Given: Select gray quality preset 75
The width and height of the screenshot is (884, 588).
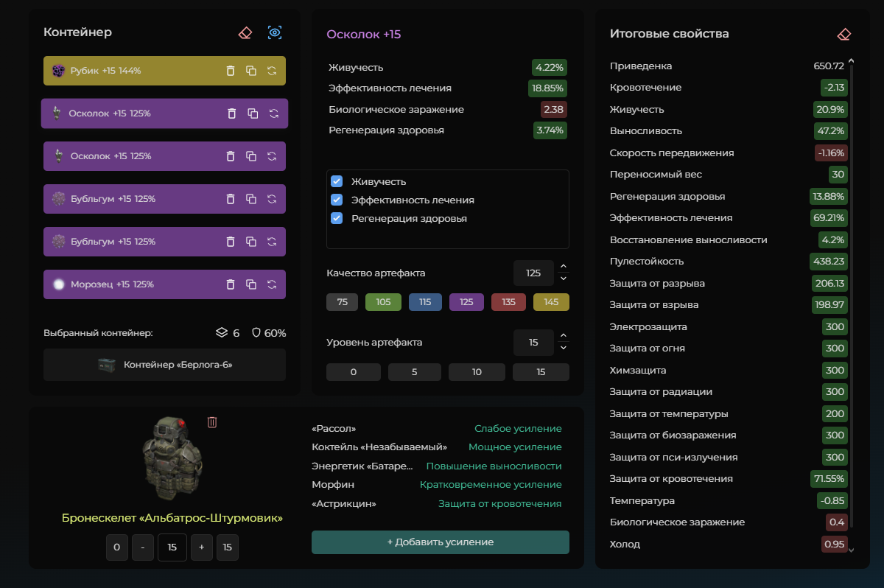Looking at the screenshot, I should pos(342,302).
